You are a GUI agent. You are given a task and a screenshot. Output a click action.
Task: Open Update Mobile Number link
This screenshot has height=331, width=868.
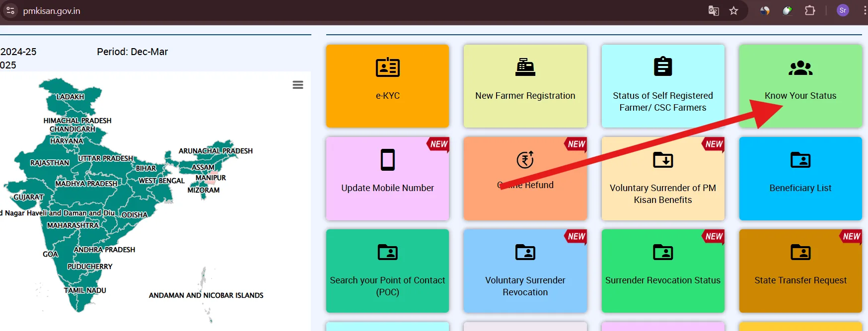coord(387,188)
